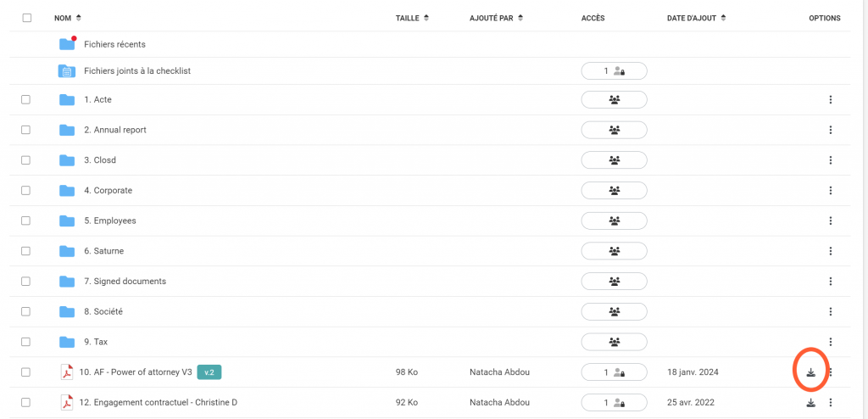
Task: Open options menu for 1. Acte folder
Action: pos(831,100)
